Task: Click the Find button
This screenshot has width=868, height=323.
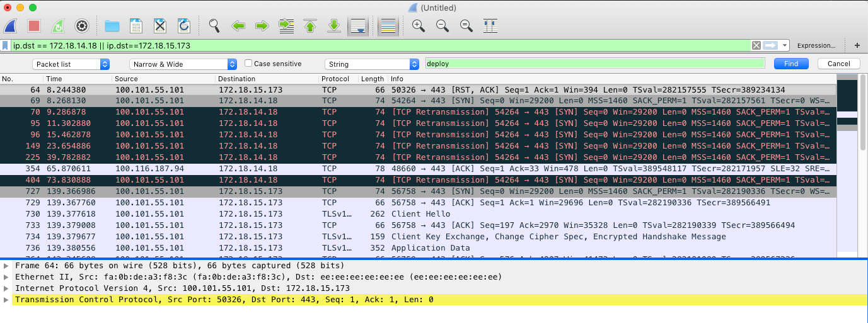Action: point(791,64)
